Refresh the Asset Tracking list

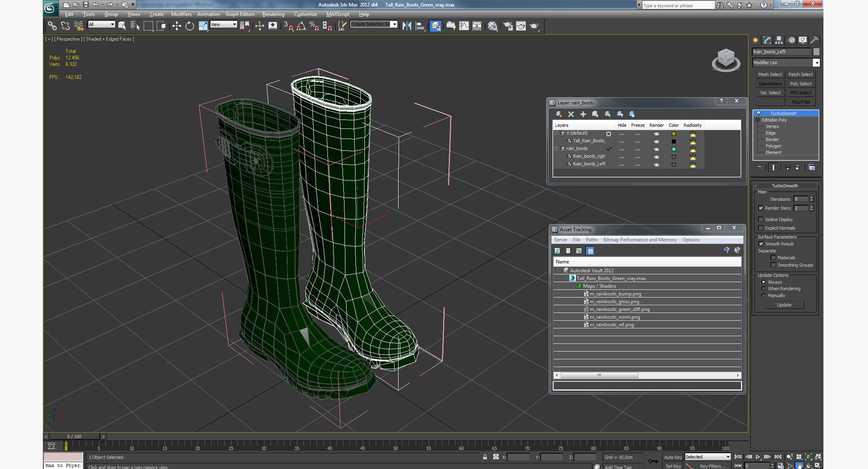tap(557, 251)
